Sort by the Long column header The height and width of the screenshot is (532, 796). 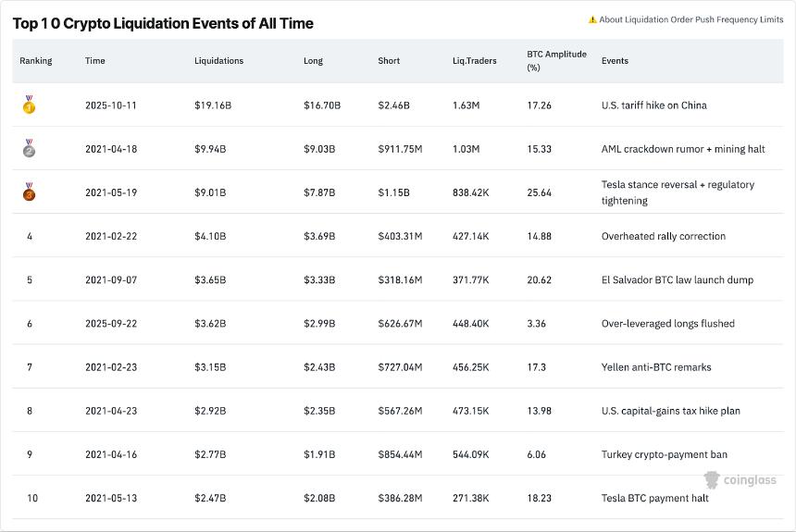pos(313,61)
